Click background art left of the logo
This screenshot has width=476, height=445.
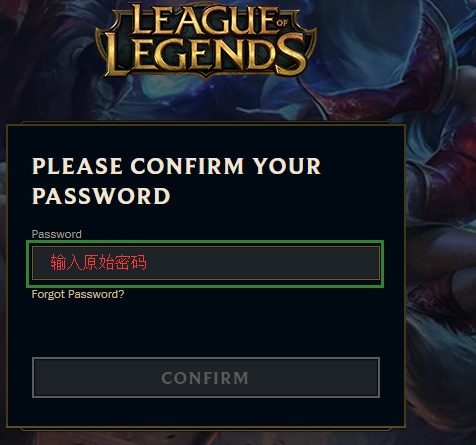tap(47, 50)
